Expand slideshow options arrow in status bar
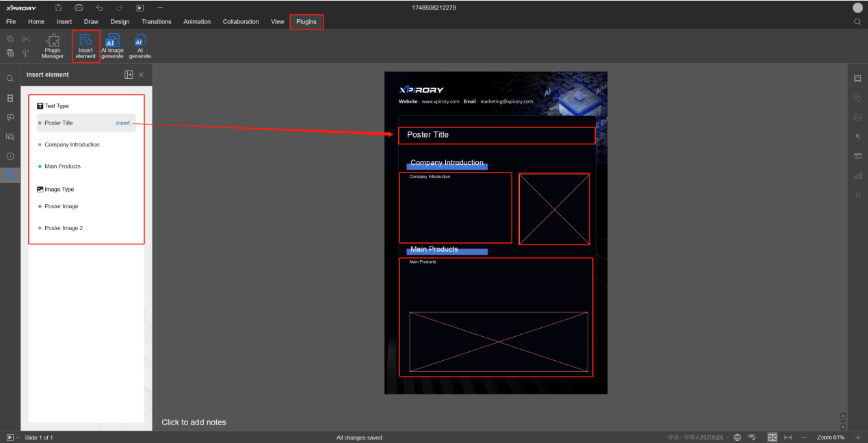Image resolution: width=868 pixels, height=443 pixels. [18, 437]
